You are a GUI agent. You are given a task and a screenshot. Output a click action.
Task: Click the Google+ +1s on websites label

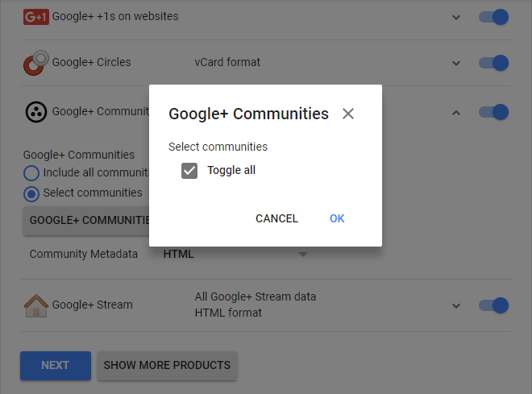[115, 16]
